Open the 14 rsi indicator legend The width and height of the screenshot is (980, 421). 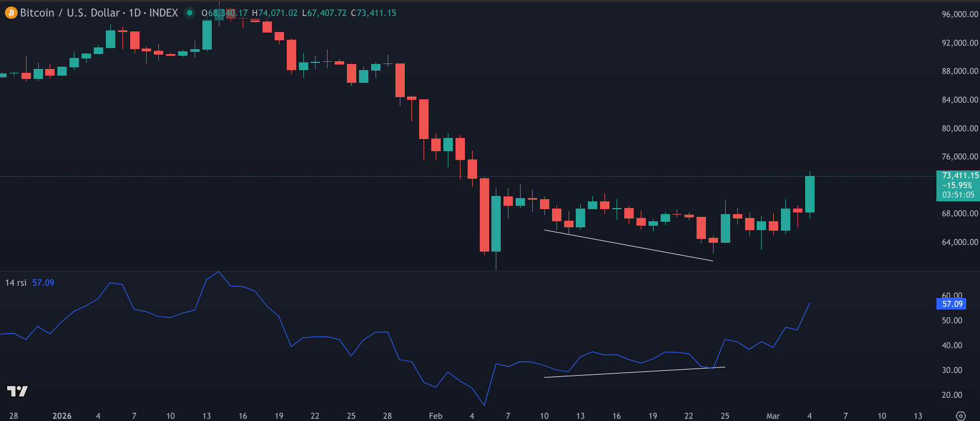[x=16, y=283]
